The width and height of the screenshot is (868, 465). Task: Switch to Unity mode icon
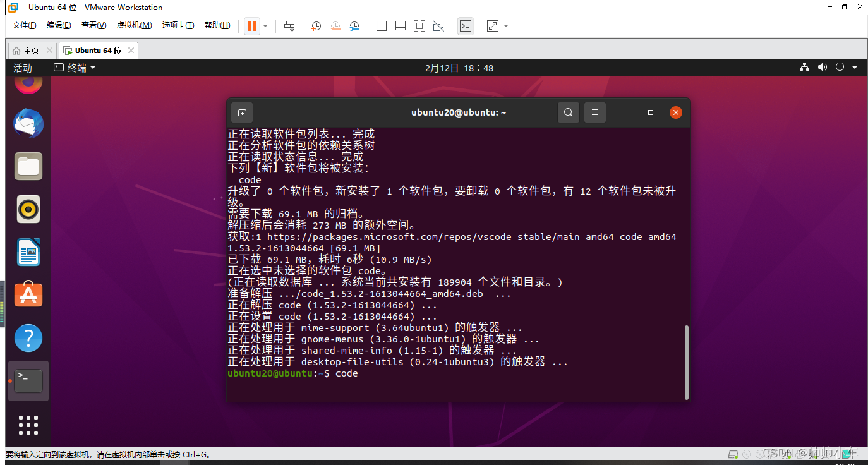[438, 26]
